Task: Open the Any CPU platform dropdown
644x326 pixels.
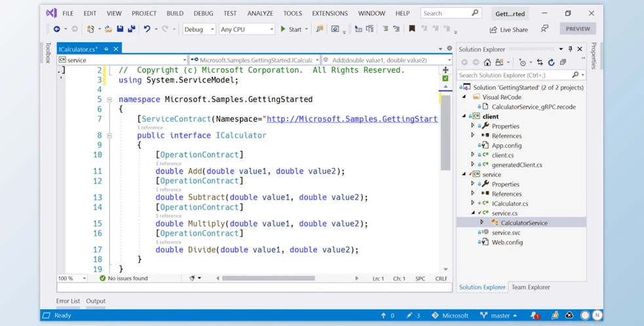Action: (x=247, y=29)
